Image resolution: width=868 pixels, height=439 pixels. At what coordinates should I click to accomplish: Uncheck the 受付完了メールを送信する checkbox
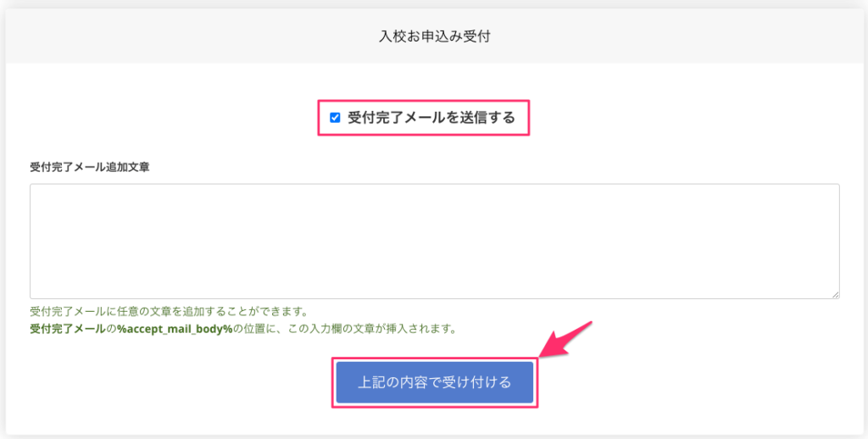click(335, 118)
